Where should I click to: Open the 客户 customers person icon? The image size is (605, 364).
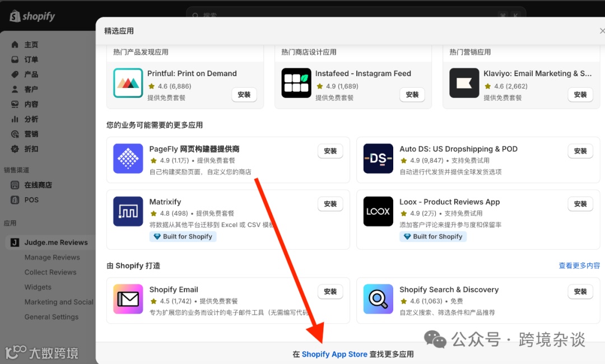click(x=15, y=89)
